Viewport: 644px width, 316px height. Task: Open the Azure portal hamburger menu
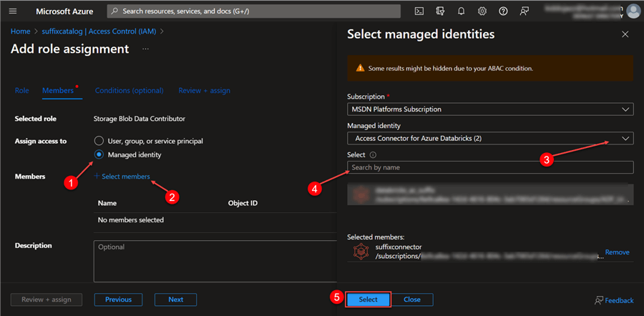point(12,11)
